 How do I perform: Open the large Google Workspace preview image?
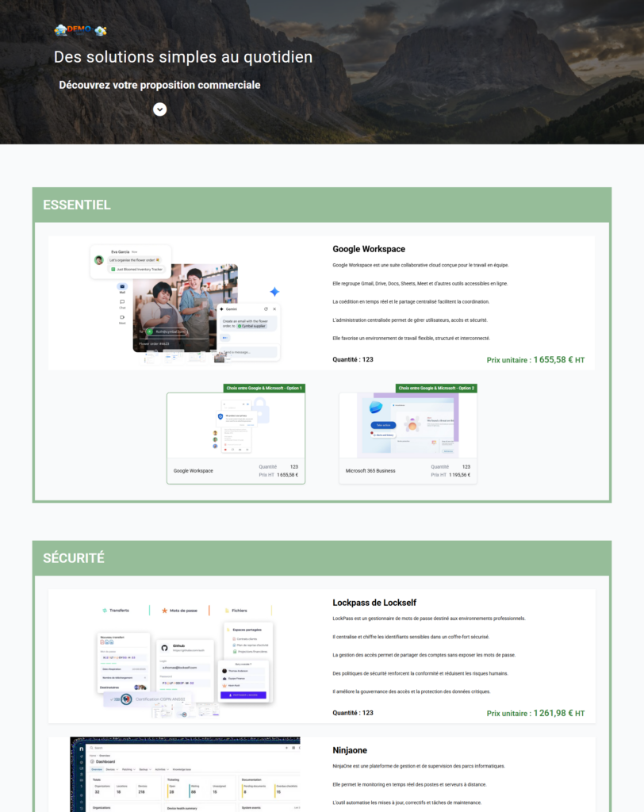pos(186,303)
